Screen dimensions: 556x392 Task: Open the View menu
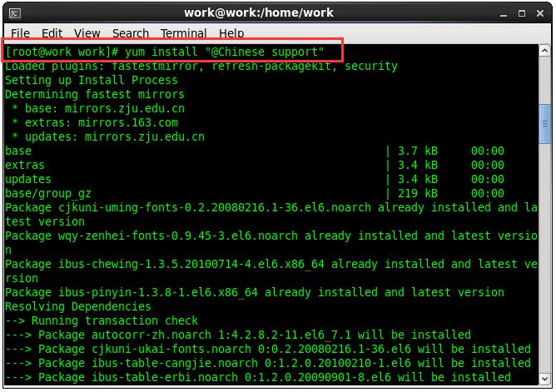(87, 33)
